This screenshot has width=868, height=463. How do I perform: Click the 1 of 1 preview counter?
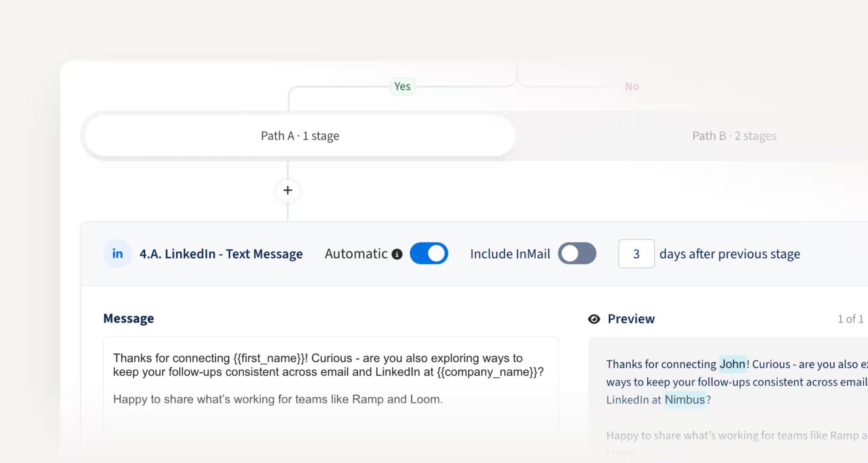pos(850,319)
